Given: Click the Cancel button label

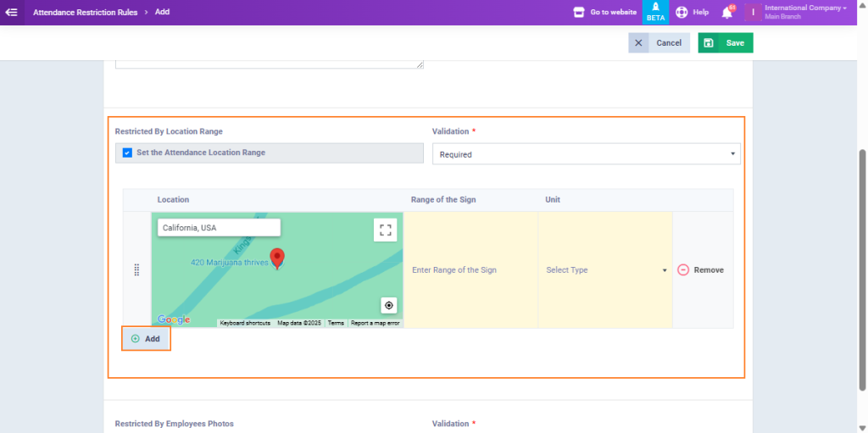Looking at the screenshot, I should [x=669, y=42].
